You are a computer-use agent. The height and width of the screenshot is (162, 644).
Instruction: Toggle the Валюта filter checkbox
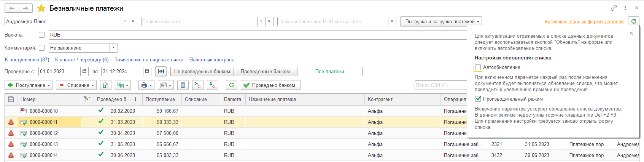41,35
